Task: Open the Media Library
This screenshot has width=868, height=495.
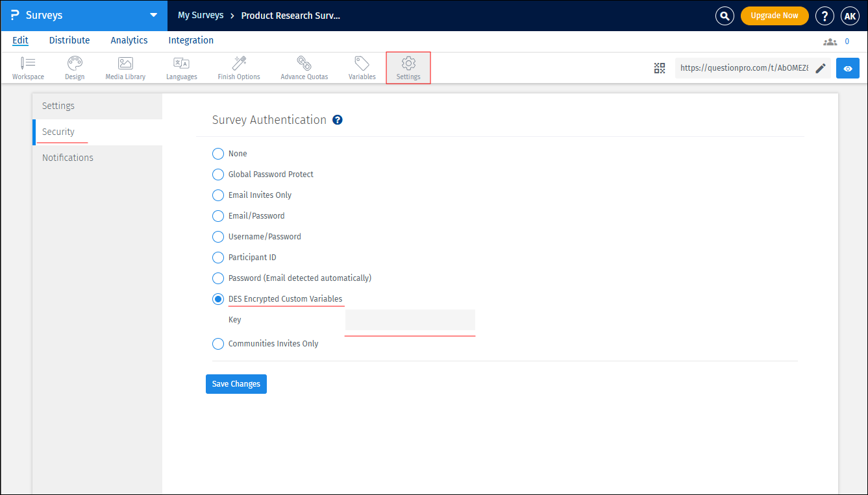Action: 125,67
